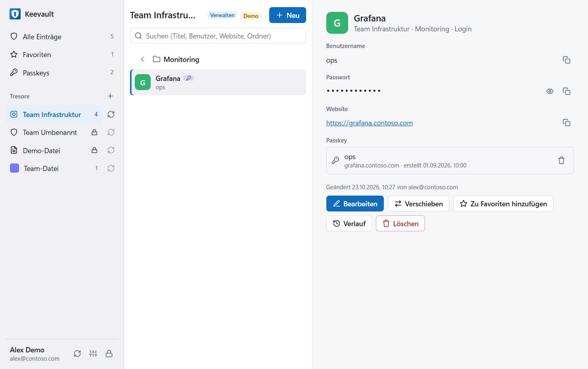This screenshot has width=588, height=369.
Task: Open Verlauf history
Action: tap(349, 223)
